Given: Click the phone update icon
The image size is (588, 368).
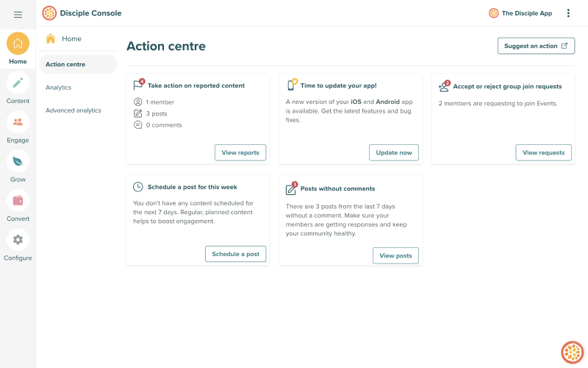Looking at the screenshot, I should 292,85.
